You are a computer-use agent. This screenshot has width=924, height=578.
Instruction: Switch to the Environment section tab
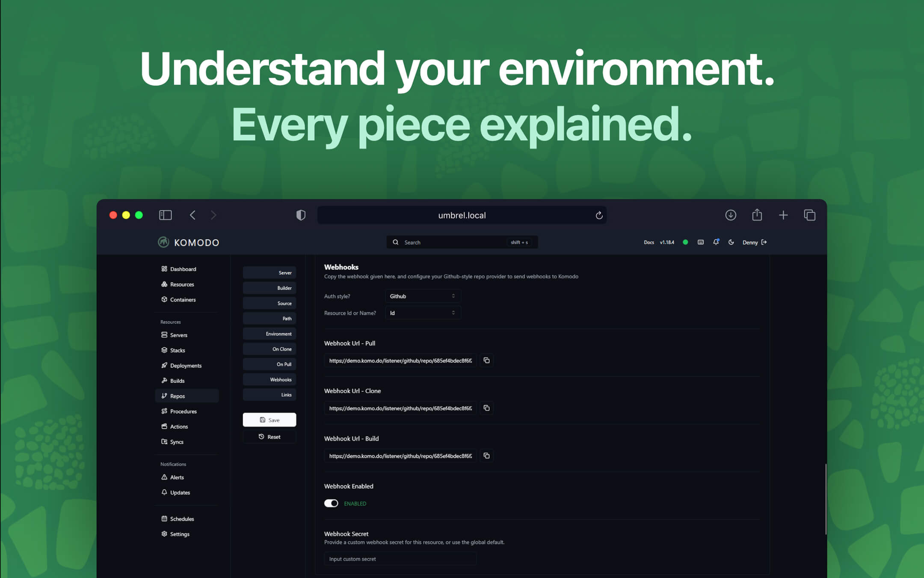click(x=269, y=334)
